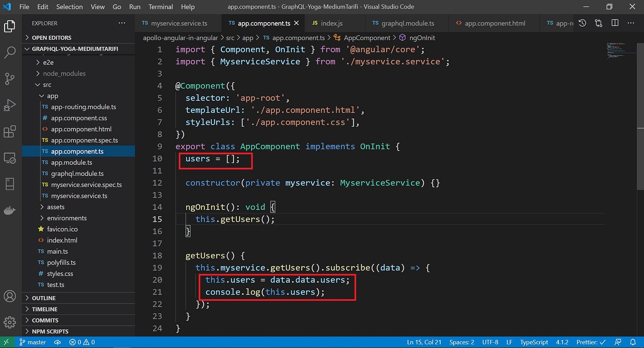644x348 pixels.
Task: Open the Docker view in the activity bar
Action: pos(10,210)
